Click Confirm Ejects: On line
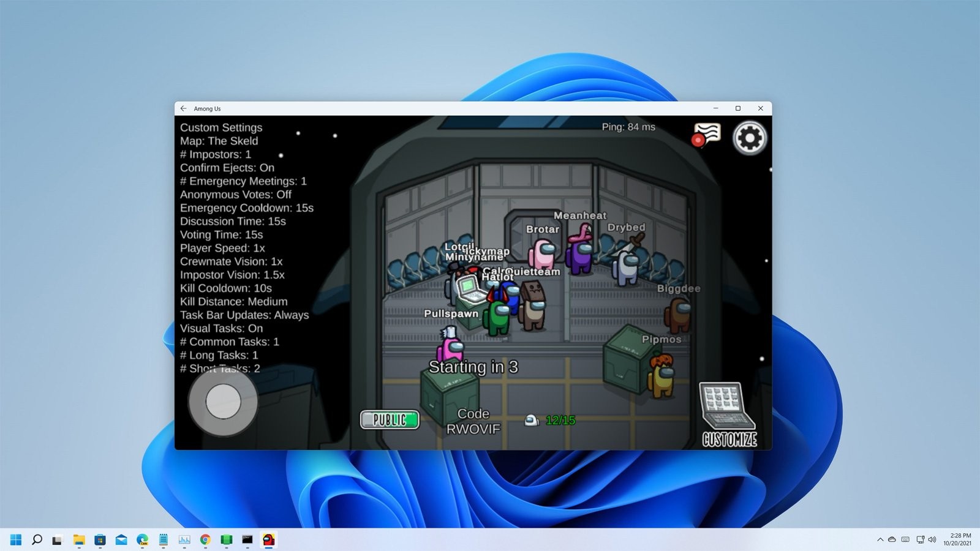This screenshot has height=551, width=980. [x=227, y=168]
